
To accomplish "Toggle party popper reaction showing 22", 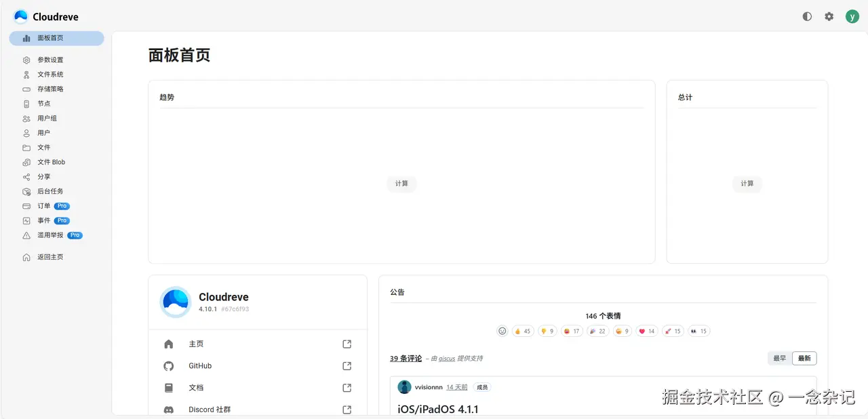I will point(597,331).
